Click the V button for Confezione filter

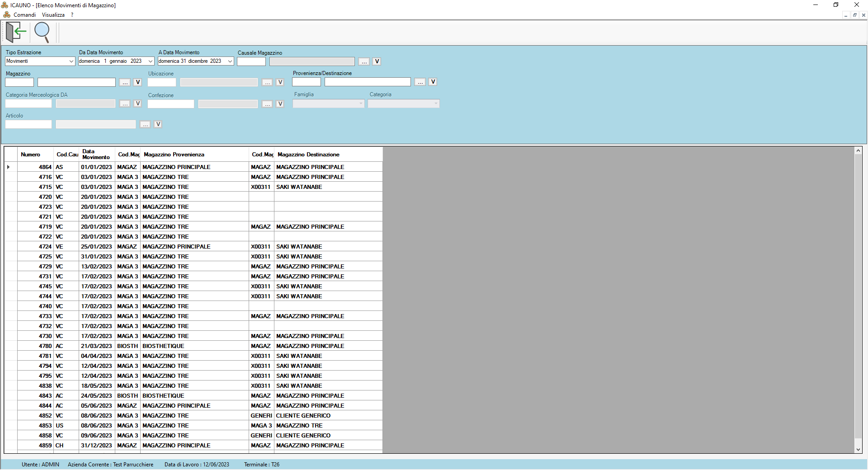[x=280, y=104]
